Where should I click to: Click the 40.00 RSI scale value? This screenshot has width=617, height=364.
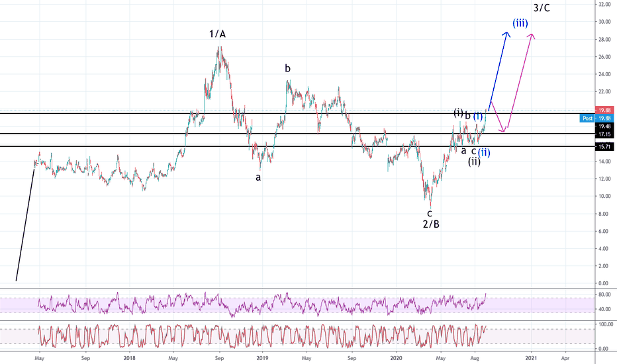coord(604,309)
